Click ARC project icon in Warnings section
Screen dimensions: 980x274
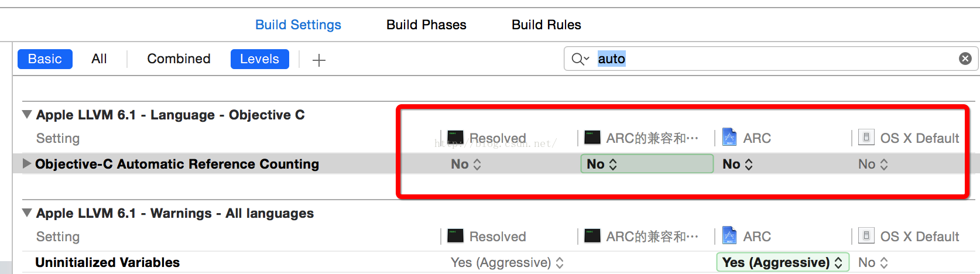coord(729,235)
